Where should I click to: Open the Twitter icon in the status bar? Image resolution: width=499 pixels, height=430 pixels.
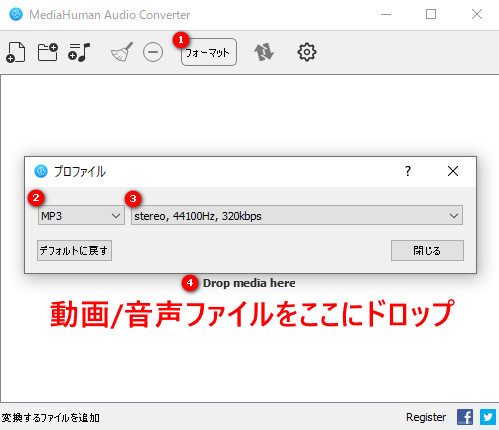488,417
